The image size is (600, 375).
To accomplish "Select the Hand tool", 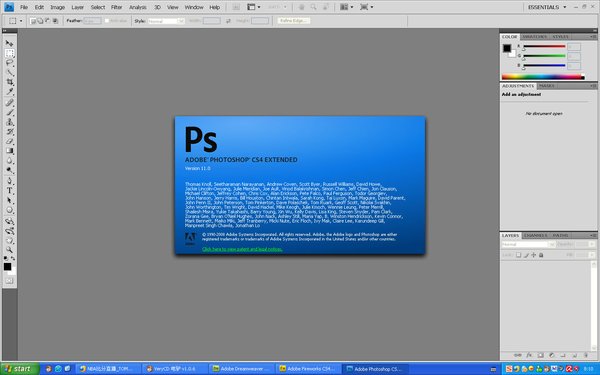I will pos(10,241).
